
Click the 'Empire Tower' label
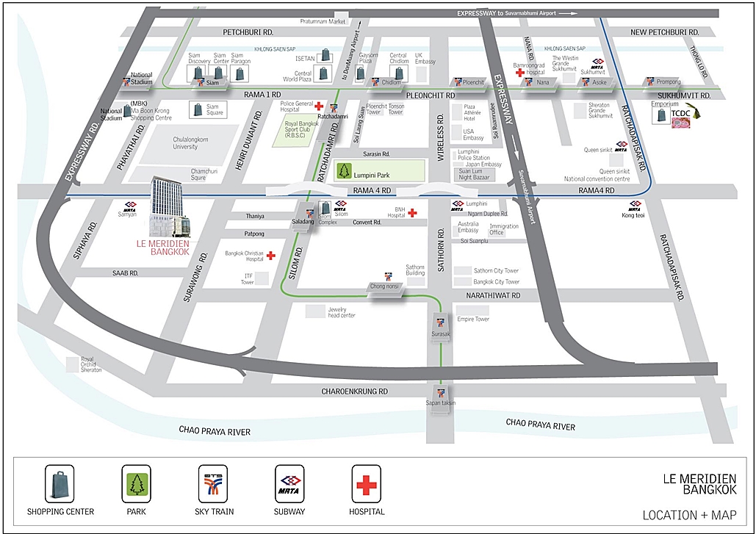[x=473, y=319]
